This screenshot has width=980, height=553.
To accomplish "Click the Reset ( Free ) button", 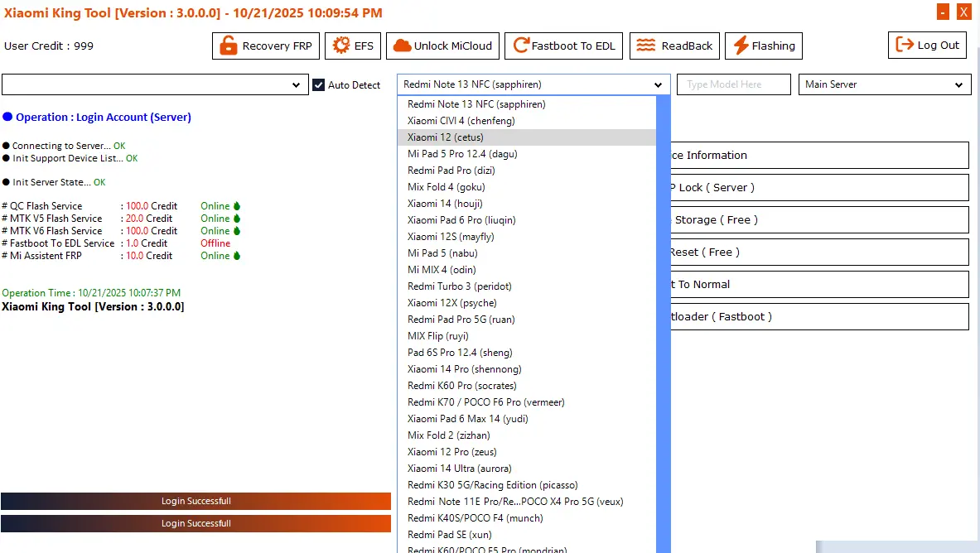I will tap(819, 252).
